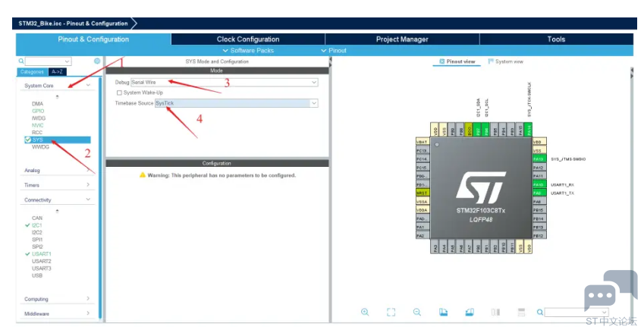Select the WWDG peripheral
The height and width of the screenshot is (333, 644).
(40, 147)
